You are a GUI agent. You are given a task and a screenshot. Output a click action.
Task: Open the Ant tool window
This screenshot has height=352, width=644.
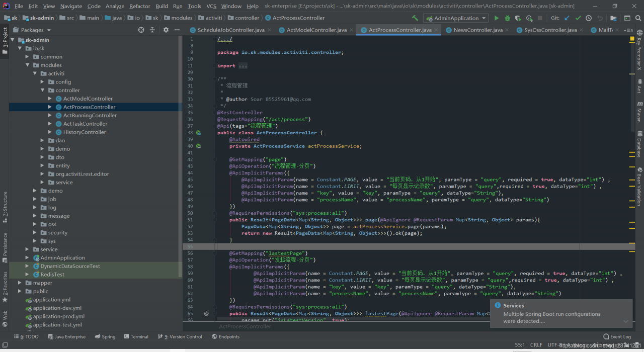[639, 86]
